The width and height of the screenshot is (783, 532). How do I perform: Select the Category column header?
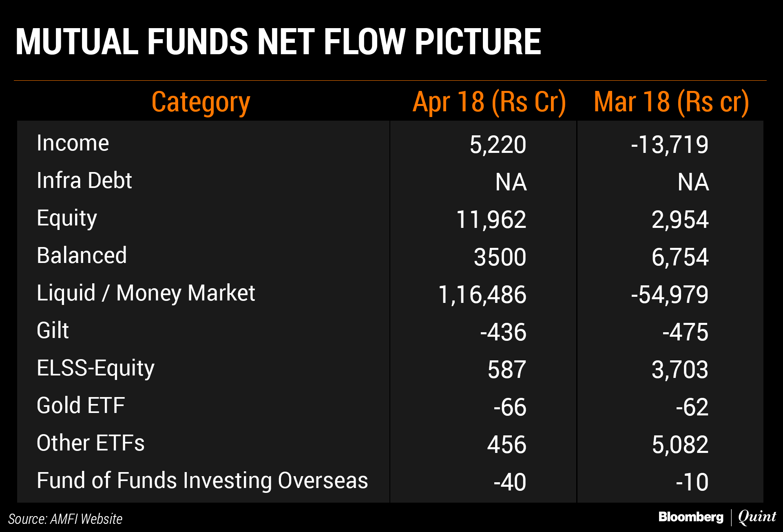pos(201,102)
